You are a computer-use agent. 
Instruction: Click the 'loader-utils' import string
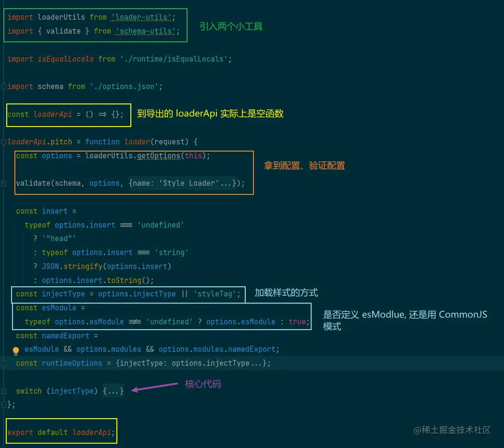tap(141, 17)
